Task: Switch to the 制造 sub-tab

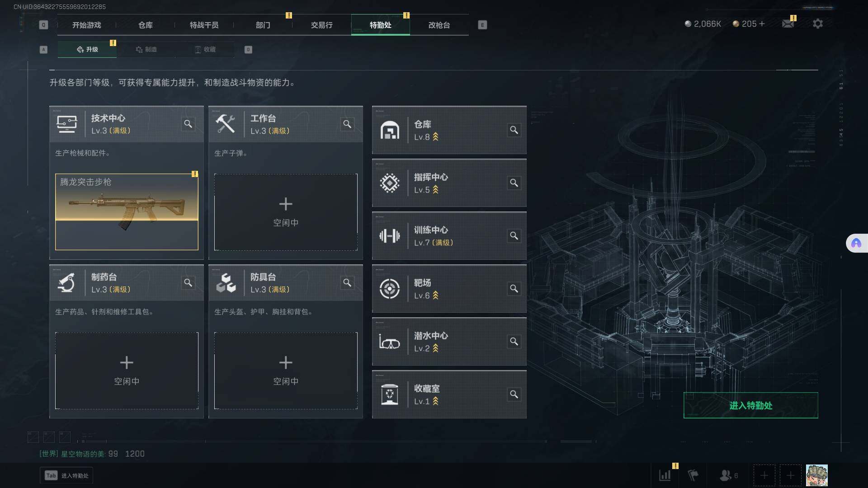Action: click(x=146, y=49)
